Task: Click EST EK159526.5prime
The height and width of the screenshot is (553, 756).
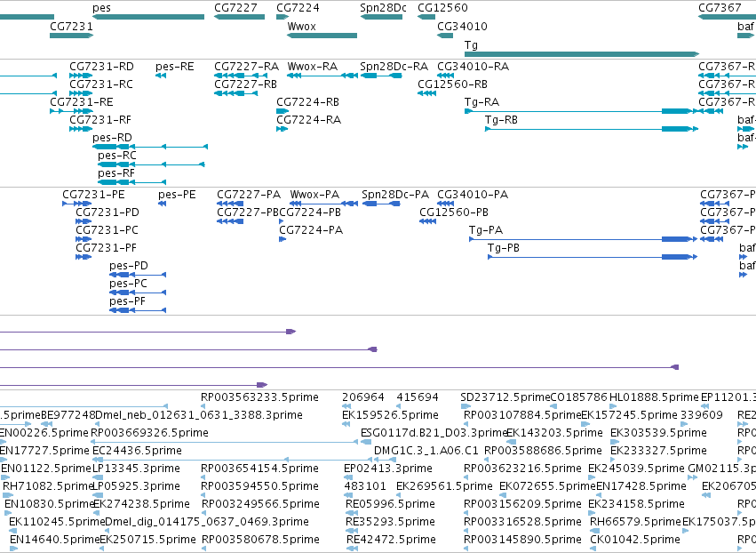Action: pos(391,415)
